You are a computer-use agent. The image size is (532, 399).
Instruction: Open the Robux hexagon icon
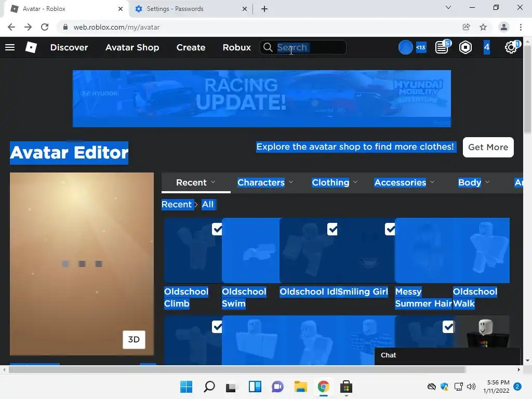465,47
